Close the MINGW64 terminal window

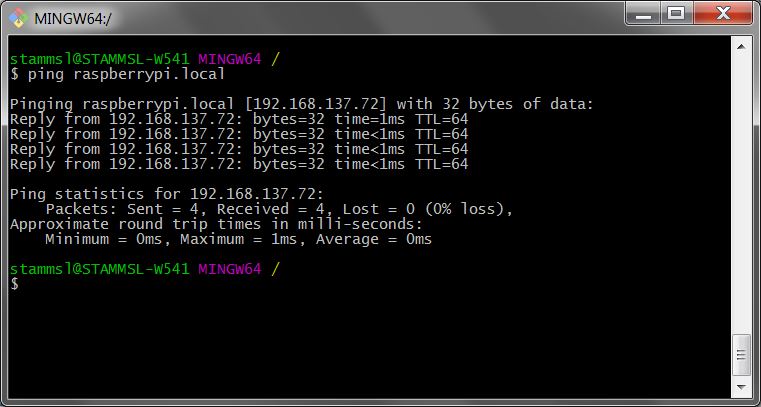[x=721, y=13]
